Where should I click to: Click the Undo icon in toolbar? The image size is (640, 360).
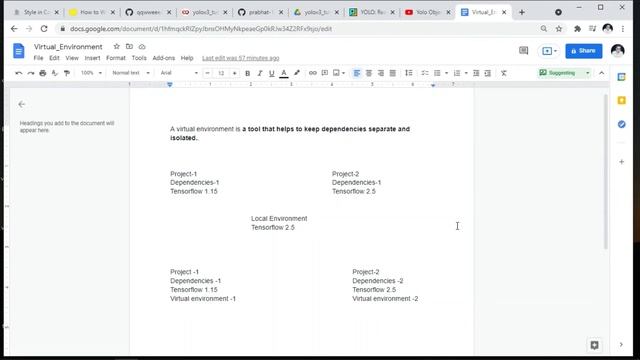point(19,73)
